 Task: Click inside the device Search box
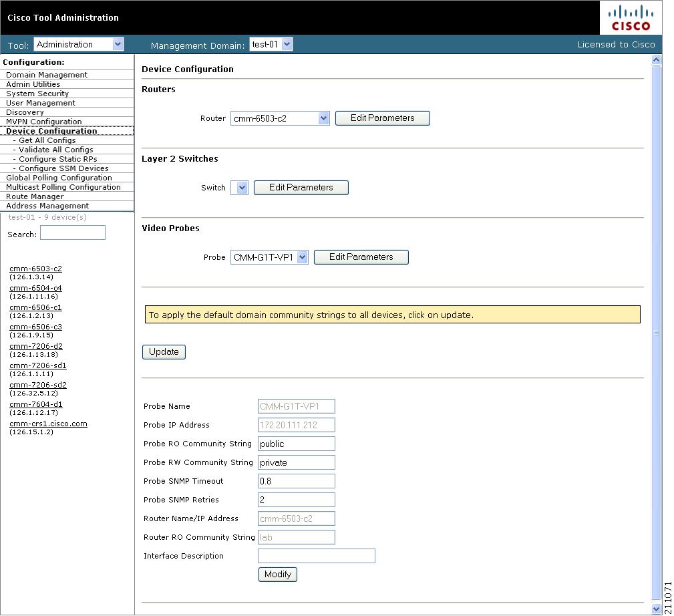coord(72,232)
